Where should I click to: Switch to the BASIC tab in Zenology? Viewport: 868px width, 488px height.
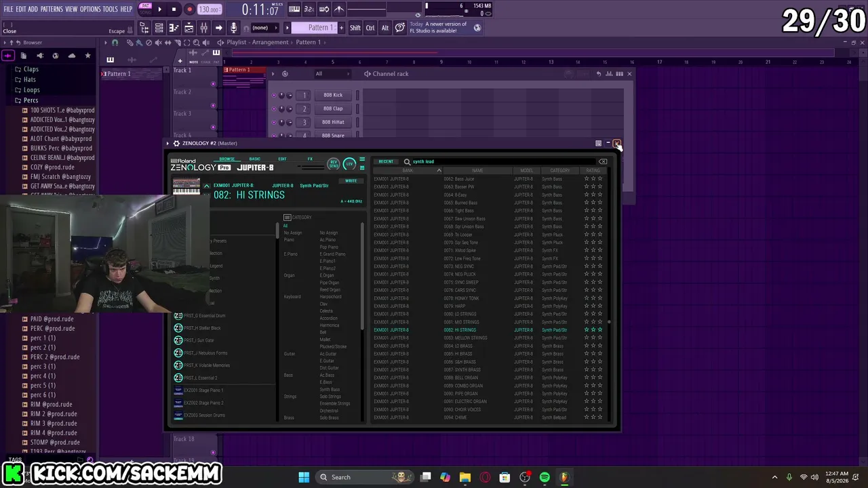(254, 159)
